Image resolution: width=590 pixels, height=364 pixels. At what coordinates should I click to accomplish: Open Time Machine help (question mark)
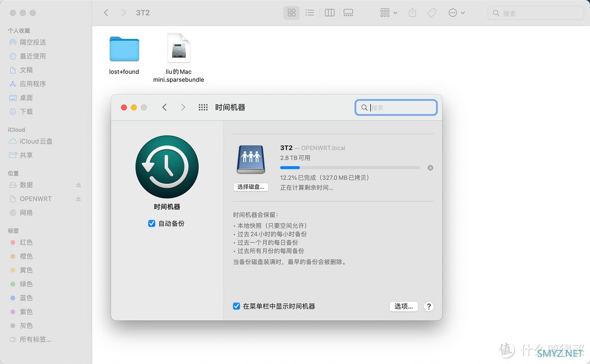pos(429,307)
